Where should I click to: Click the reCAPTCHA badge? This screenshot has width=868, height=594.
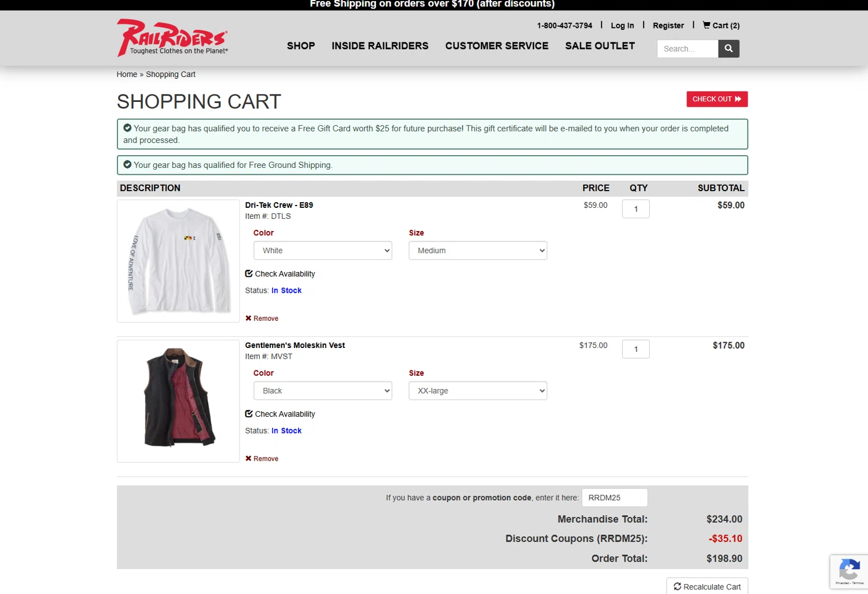849,572
